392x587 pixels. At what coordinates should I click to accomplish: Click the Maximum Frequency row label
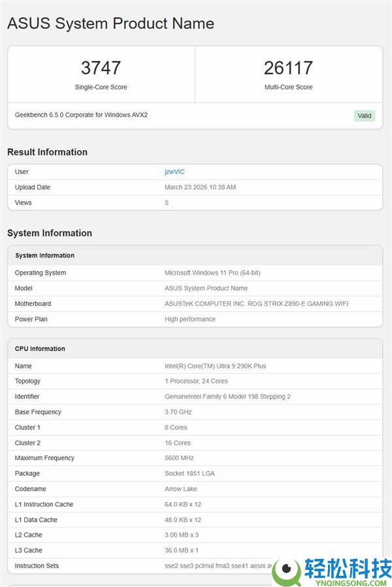(x=44, y=458)
